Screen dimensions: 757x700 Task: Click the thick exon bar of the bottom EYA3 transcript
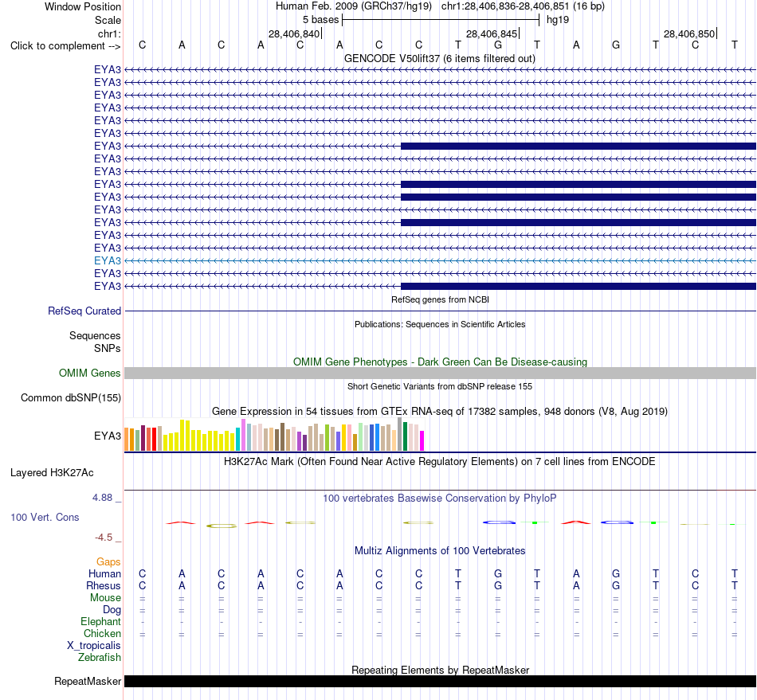[x=579, y=286]
